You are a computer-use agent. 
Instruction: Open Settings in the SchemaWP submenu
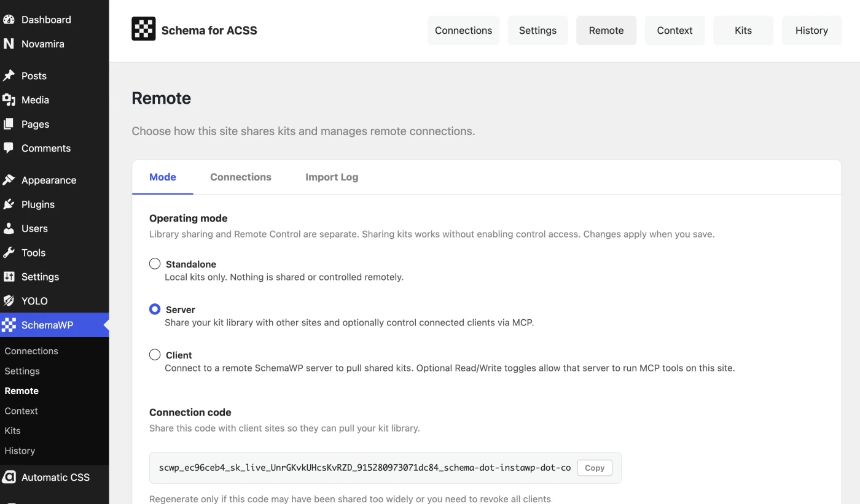coord(22,371)
